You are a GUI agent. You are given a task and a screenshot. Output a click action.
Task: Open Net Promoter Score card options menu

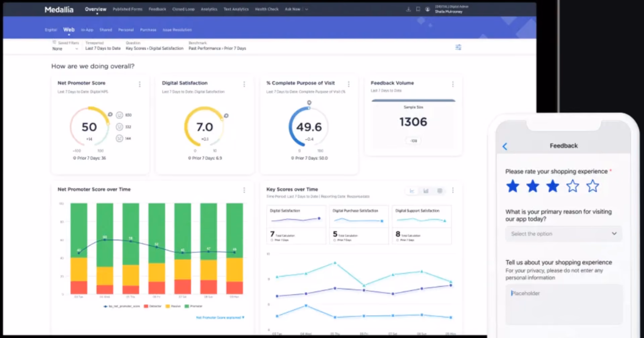click(140, 84)
